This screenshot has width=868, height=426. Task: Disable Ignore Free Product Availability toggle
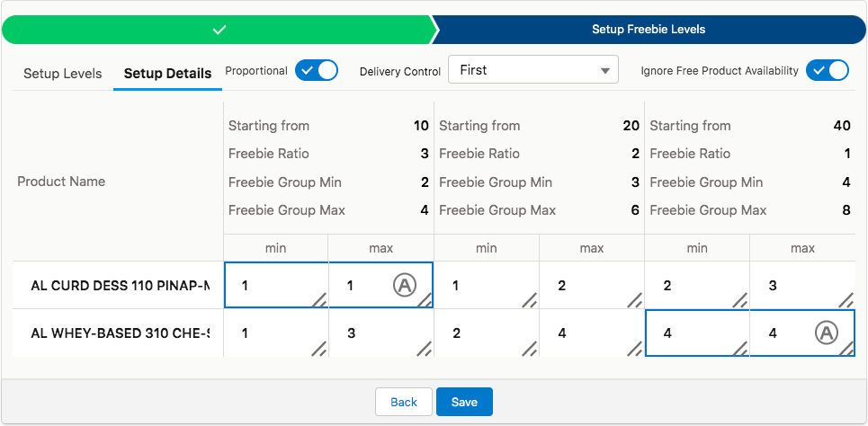(x=827, y=70)
